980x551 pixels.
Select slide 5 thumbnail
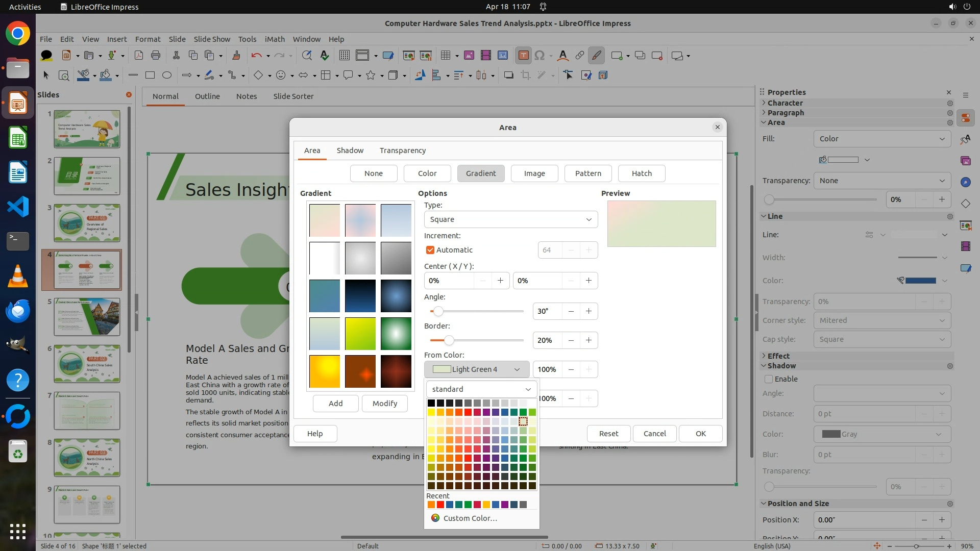[x=87, y=317]
